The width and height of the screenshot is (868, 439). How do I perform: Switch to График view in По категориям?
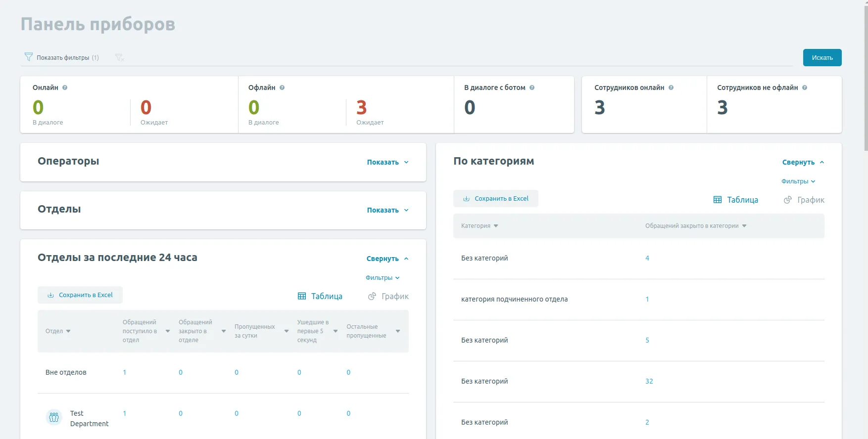pyautogui.click(x=804, y=200)
